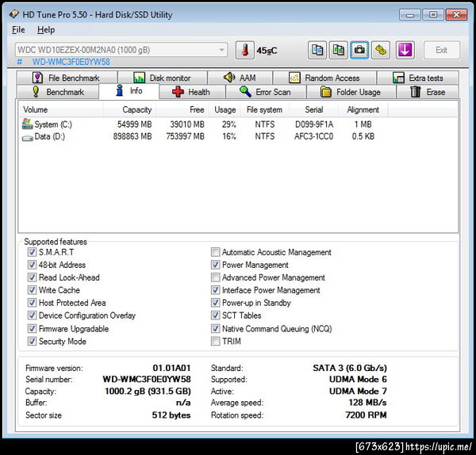Sort by the Volume column header
Screen dimensions: 476x455
click(x=61, y=110)
